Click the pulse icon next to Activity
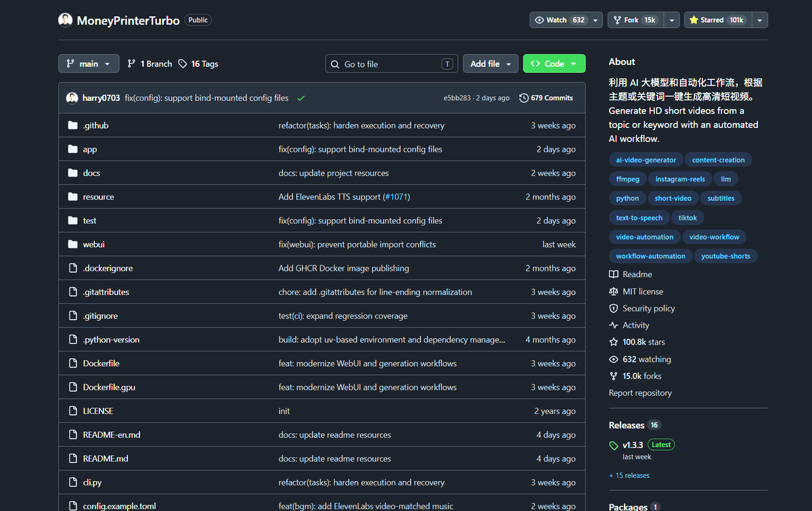The image size is (812, 511). (x=614, y=326)
